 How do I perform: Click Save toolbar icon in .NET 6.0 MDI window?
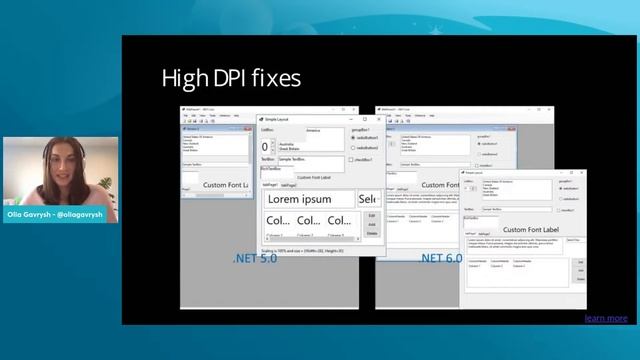(x=390, y=121)
